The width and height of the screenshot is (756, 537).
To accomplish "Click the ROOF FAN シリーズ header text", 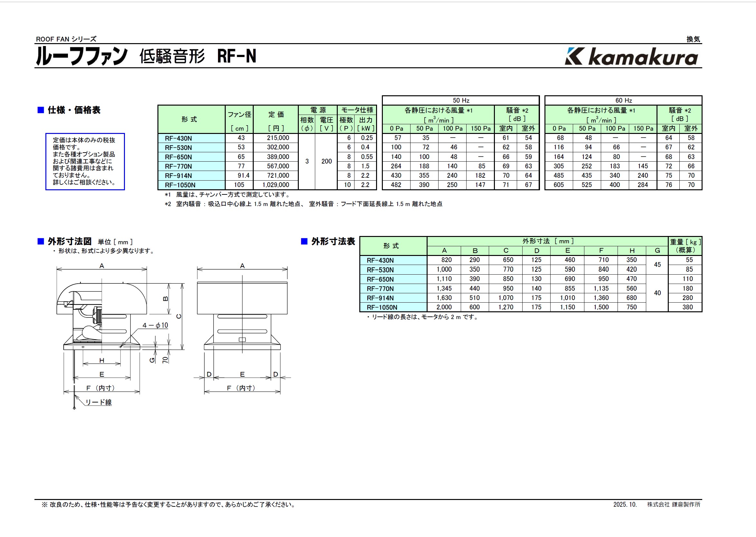I will point(66,39).
